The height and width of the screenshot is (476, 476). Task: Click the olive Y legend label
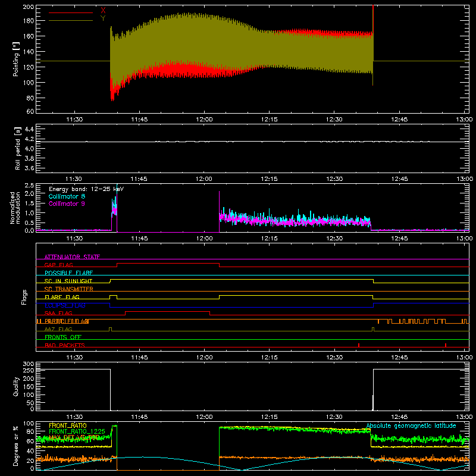click(103, 18)
